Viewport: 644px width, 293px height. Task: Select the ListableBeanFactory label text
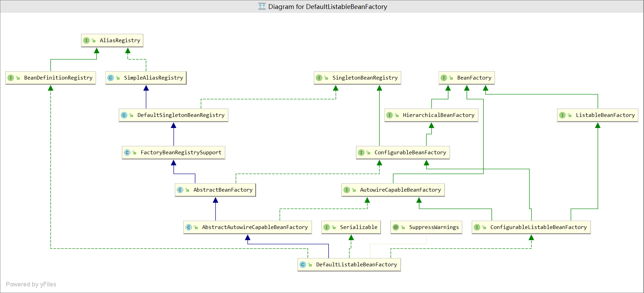pos(605,115)
